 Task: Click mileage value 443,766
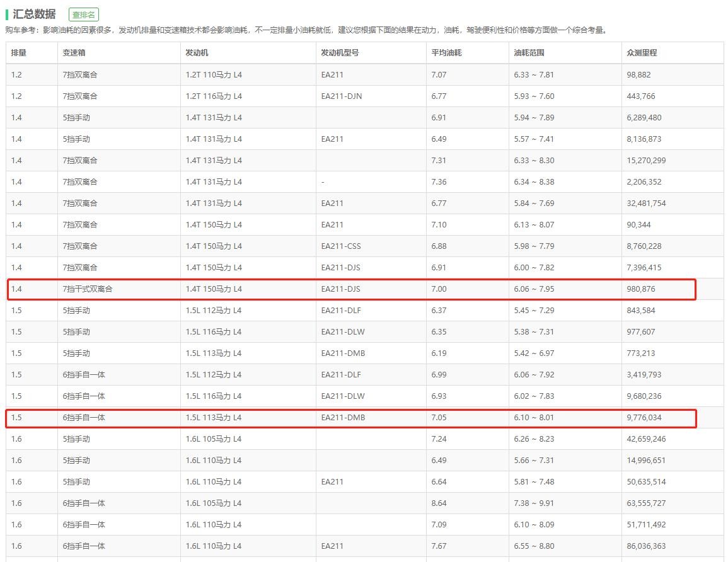pyautogui.click(x=641, y=96)
